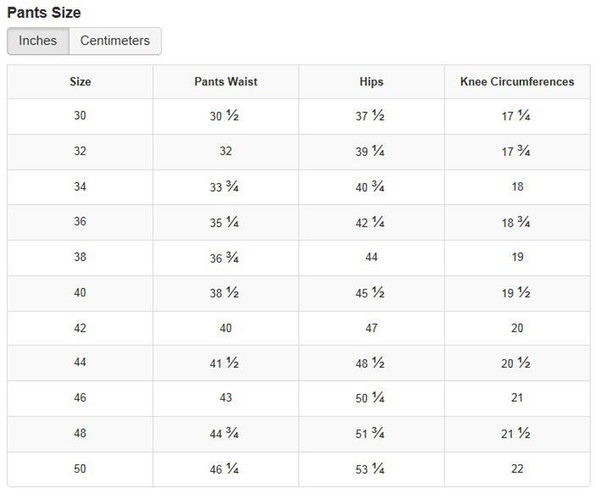Click the Pants Waist column header
The image size is (600, 499).
[x=226, y=82]
